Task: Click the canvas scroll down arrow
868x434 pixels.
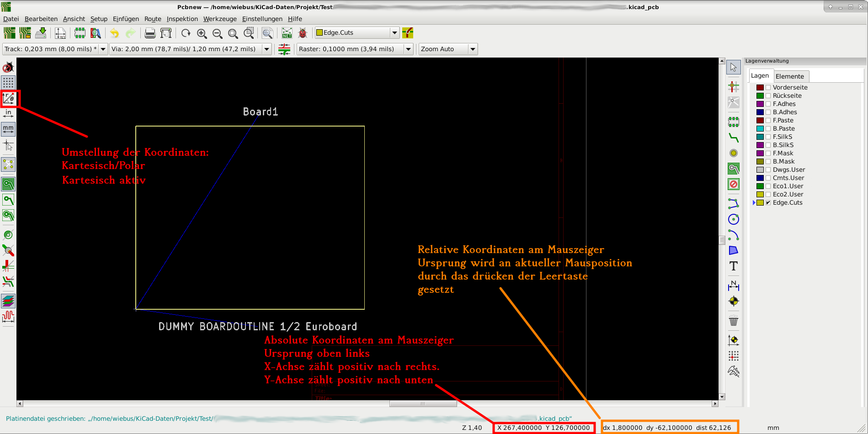Action: [722, 397]
